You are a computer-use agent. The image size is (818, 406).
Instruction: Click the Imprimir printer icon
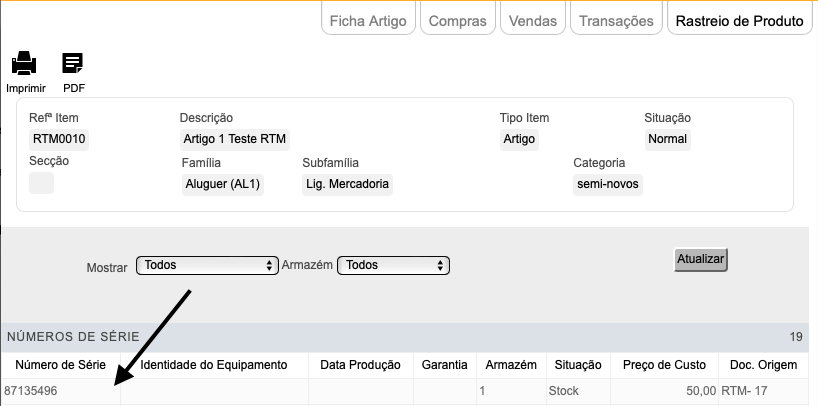(24, 63)
